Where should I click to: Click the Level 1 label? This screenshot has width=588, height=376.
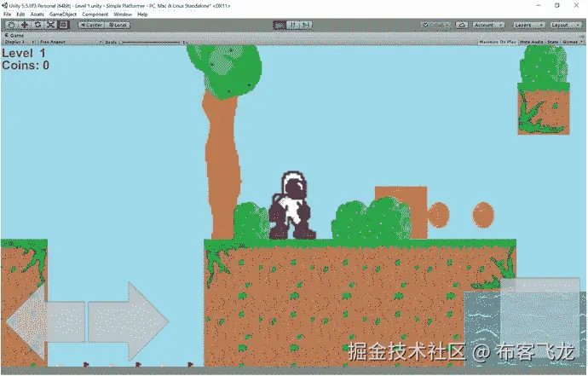pos(24,53)
